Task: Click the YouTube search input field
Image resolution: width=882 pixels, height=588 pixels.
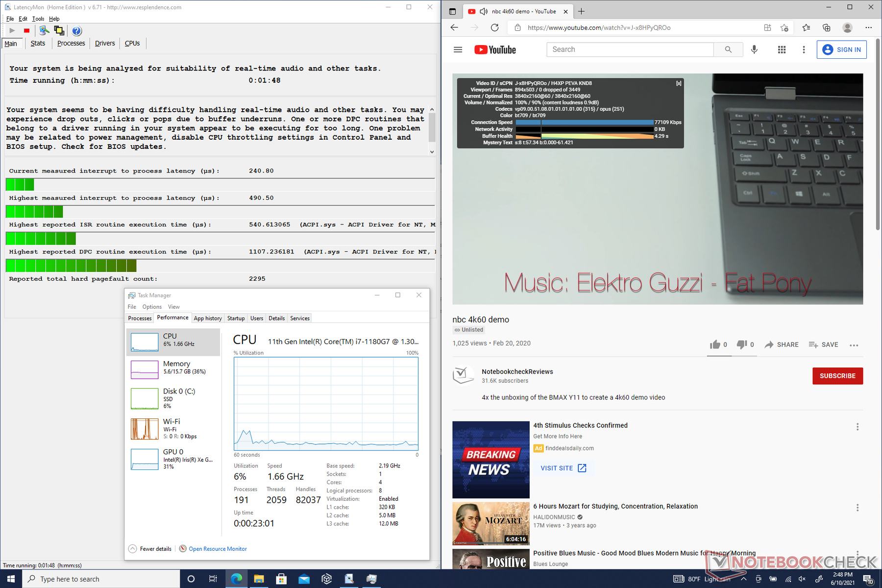Action: (x=630, y=49)
